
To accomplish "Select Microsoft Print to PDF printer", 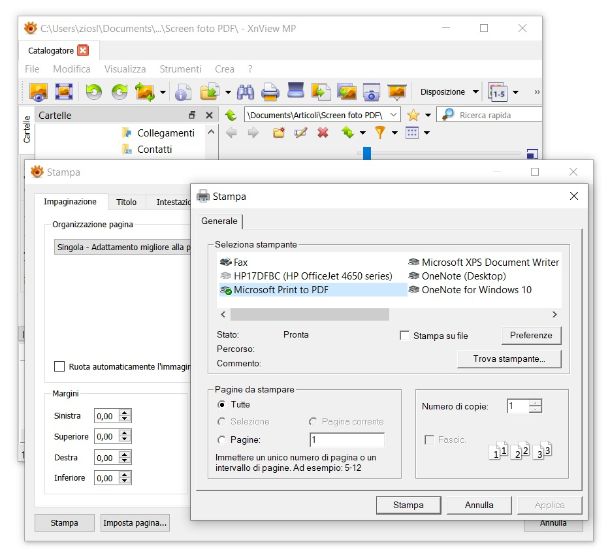I will click(313, 290).
